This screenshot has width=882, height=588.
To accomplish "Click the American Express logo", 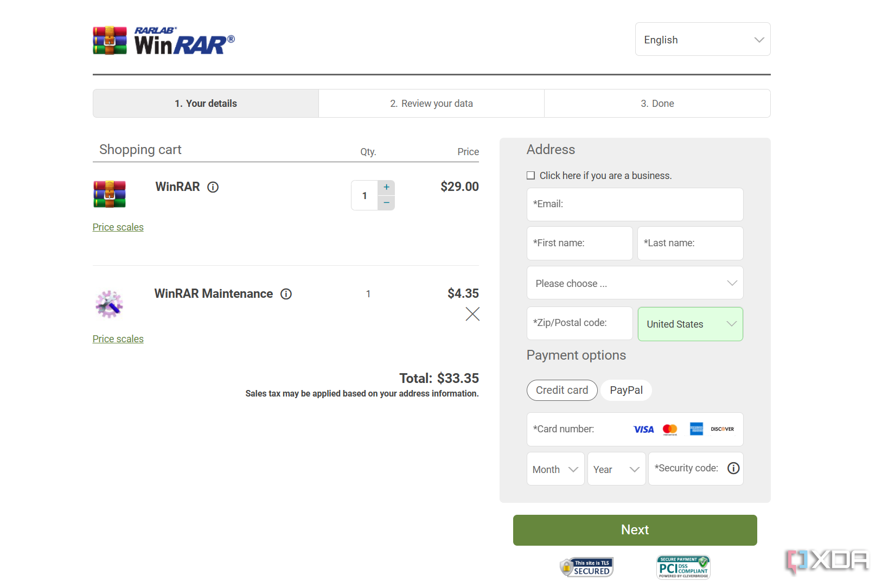I will 696,429.
